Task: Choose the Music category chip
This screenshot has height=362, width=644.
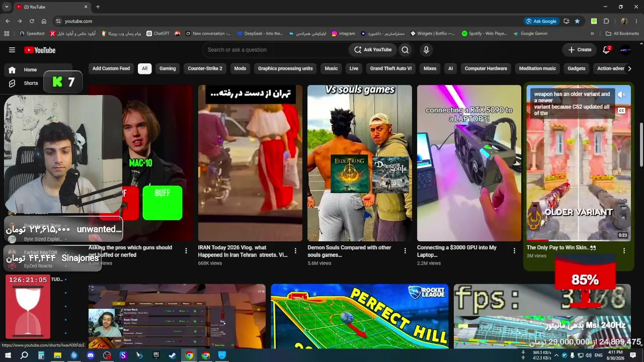Action: (x=331, y=68)
